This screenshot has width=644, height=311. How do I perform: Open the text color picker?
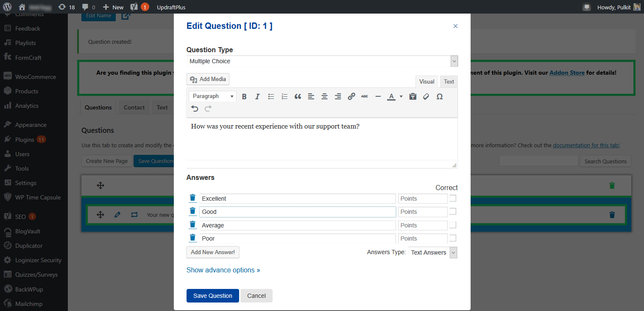392,96
